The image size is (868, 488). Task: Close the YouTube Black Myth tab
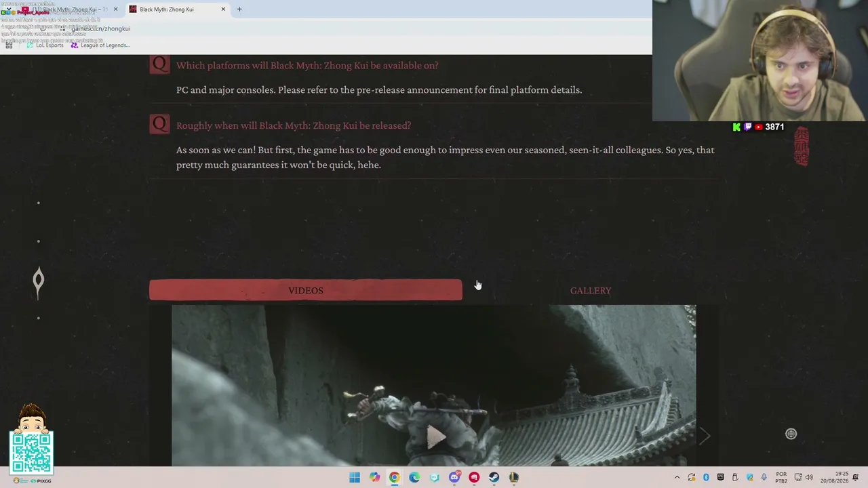tap(115, 9)
